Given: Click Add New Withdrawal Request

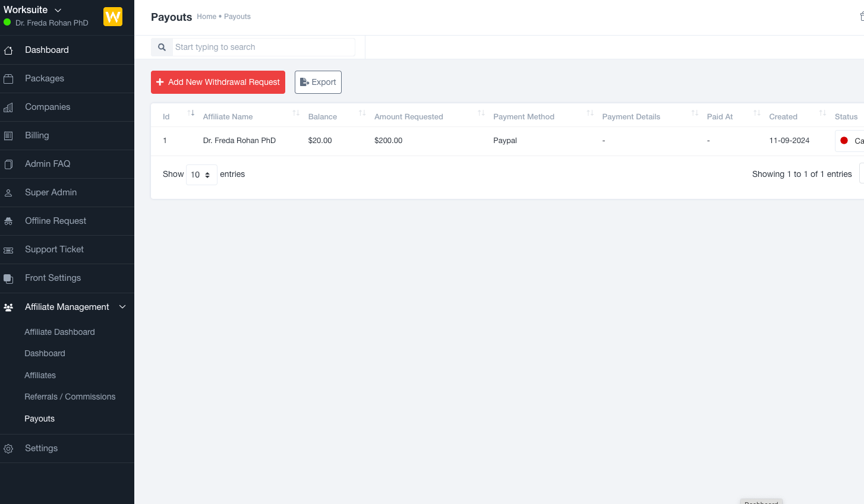Looking at the screenshot, I should coord(217,82).
